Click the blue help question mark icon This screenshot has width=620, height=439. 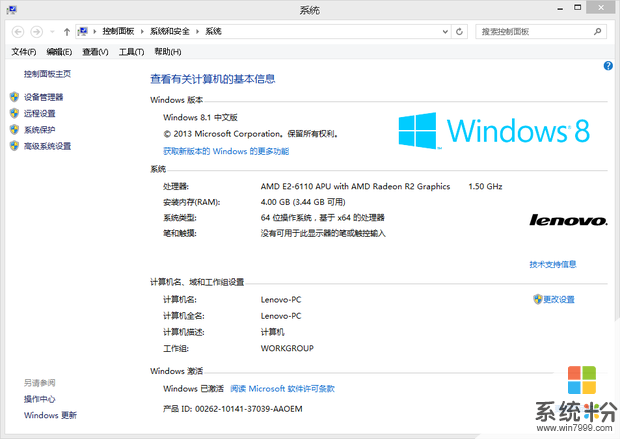(x=608, y=66)
